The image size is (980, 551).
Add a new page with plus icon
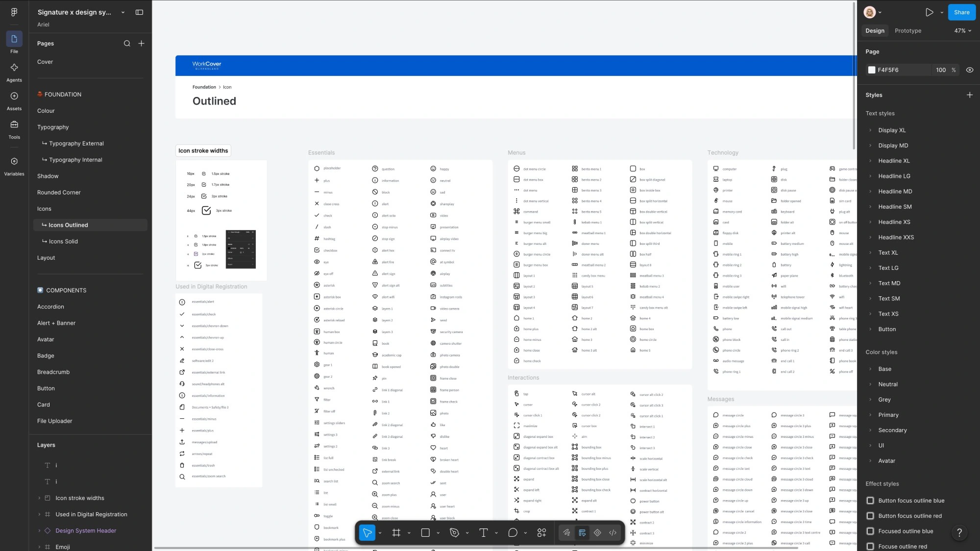(x=141, y=44)
